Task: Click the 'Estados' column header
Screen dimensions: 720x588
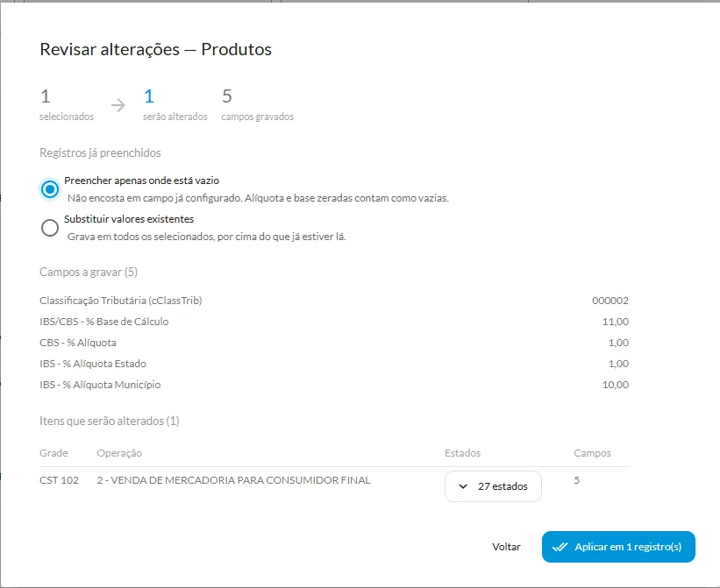Action: click(x=462, y=453)
